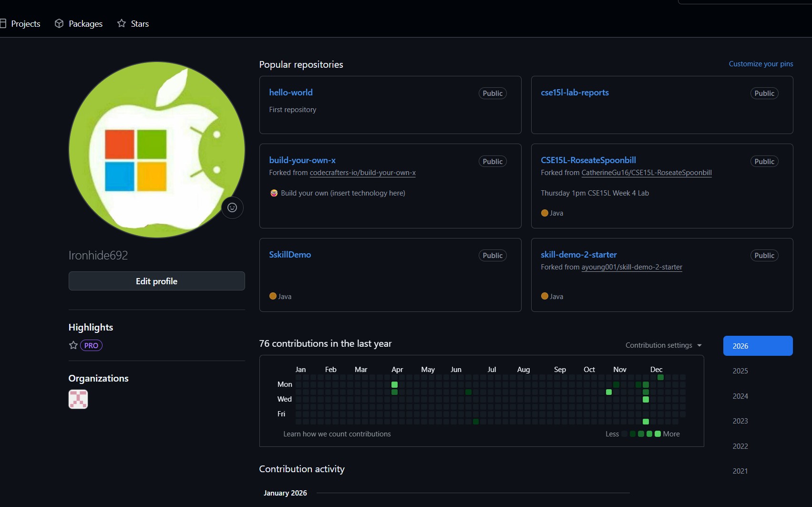The height and width of the screenshot is (507, 812).
Task: Open the Packages tab
Action: 85,23
